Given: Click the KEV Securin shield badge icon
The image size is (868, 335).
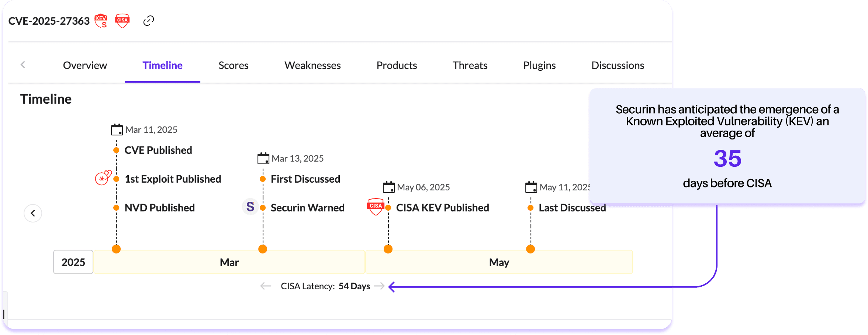Looking at the screenshot, I should click(101, 21).
